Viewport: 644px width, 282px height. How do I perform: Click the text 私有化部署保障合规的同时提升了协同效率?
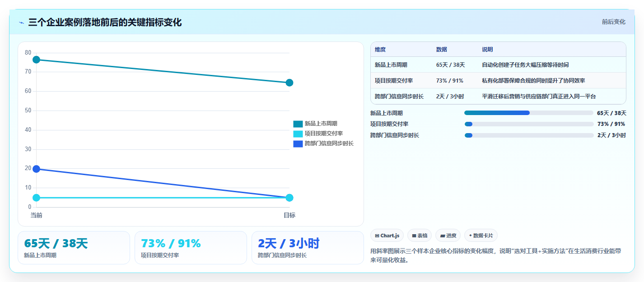(x=533, y=81)
